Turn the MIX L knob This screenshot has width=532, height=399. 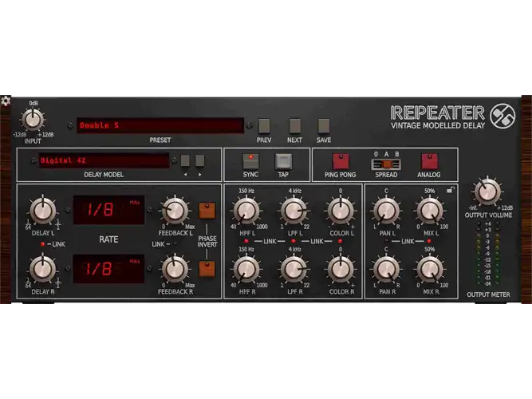click(x=430, y=211)
